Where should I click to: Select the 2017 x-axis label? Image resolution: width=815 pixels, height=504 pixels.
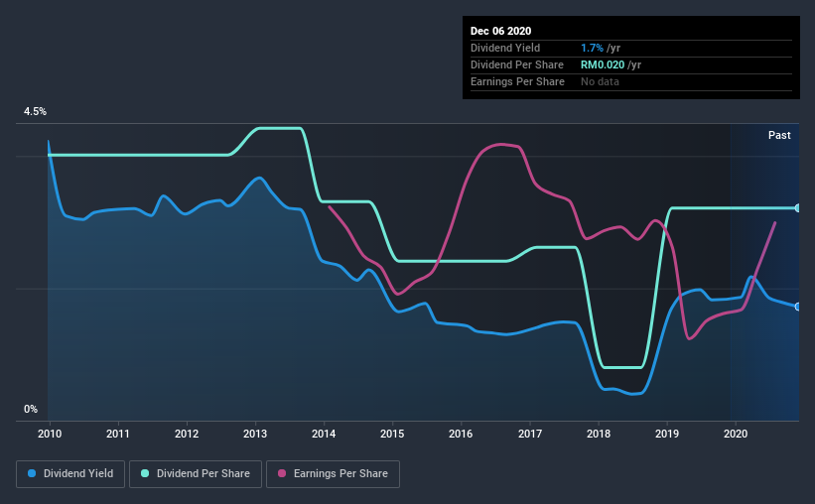coord(530,434)
